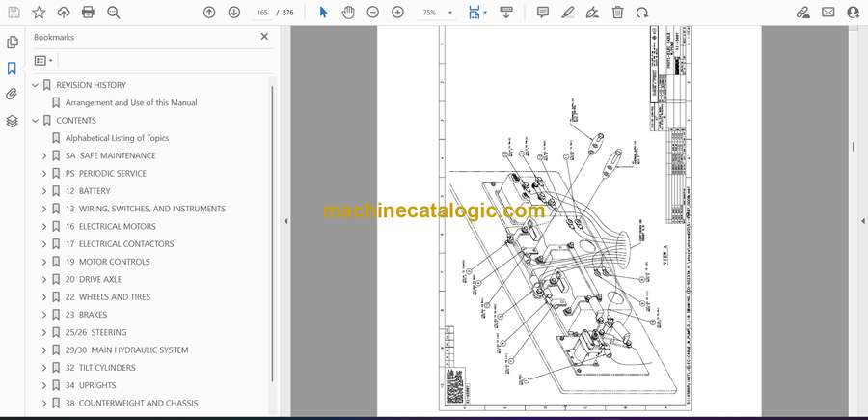
Task: Zoom out with minus icon
Action: (x=373, y=13)
